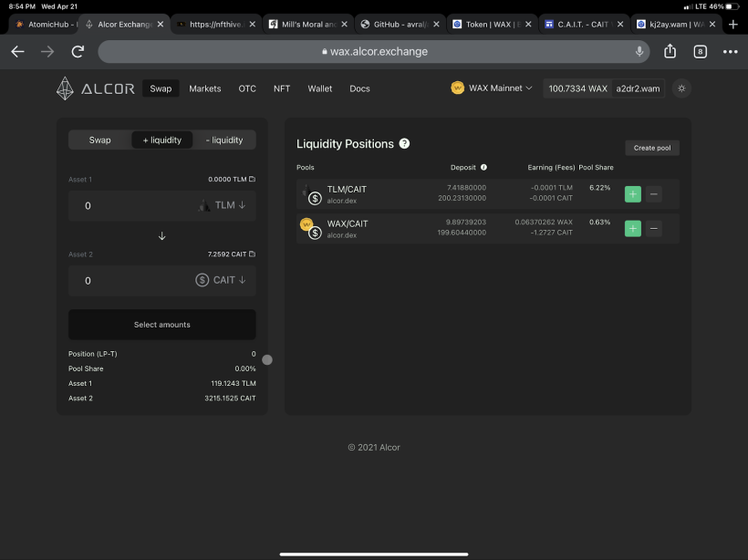Click the swap direction down arrow between assets
Viewport: 748px width, 560px height.
point(161,235)
